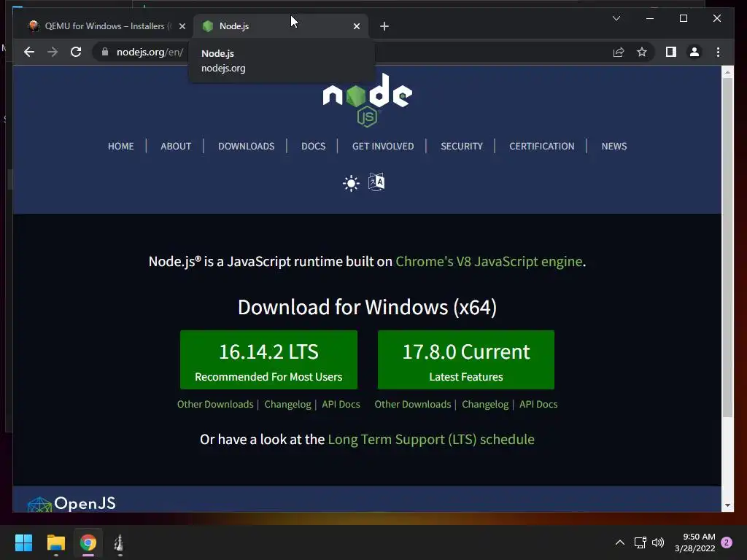The image size is (747, 560).
Task: Expand the tab search chevron
Action: coord(616,18)
